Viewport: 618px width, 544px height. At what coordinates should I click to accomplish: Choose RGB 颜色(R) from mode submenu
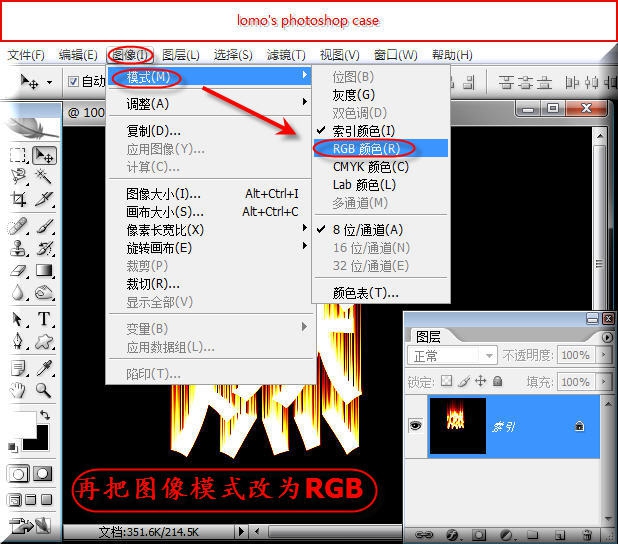coord(381,148)
